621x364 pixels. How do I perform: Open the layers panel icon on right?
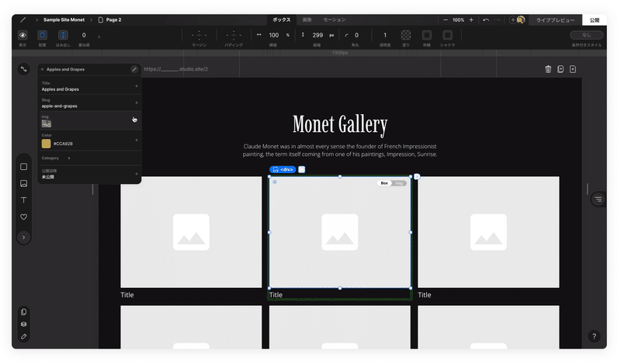coord(598,199)
